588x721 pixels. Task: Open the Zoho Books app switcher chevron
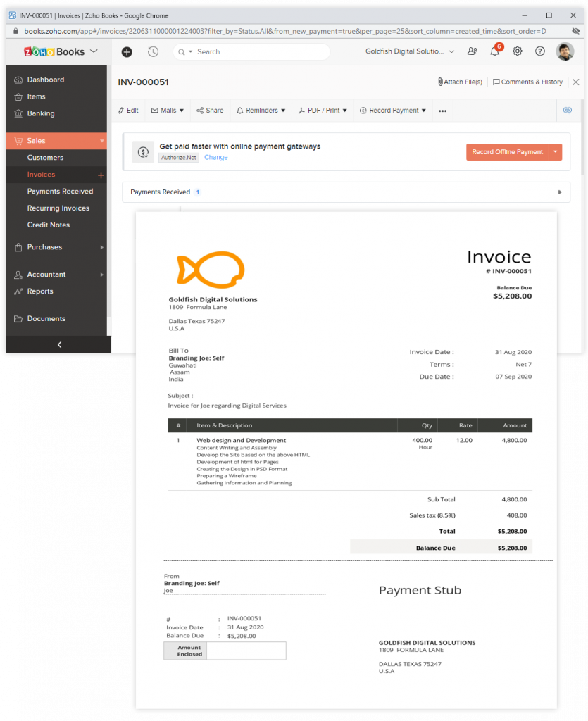click(x=94, y=51)
